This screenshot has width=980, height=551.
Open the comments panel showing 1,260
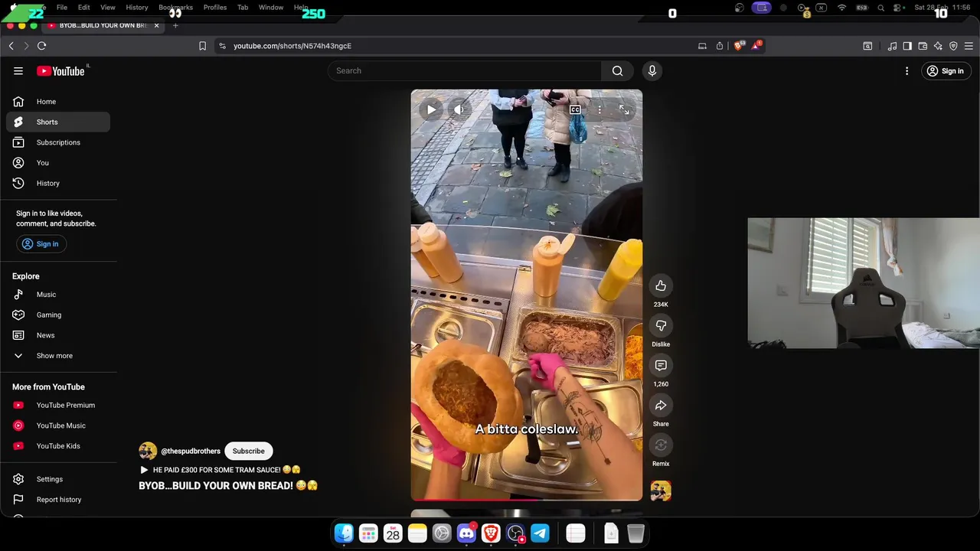pyautogui.click(x=661, y=365)
